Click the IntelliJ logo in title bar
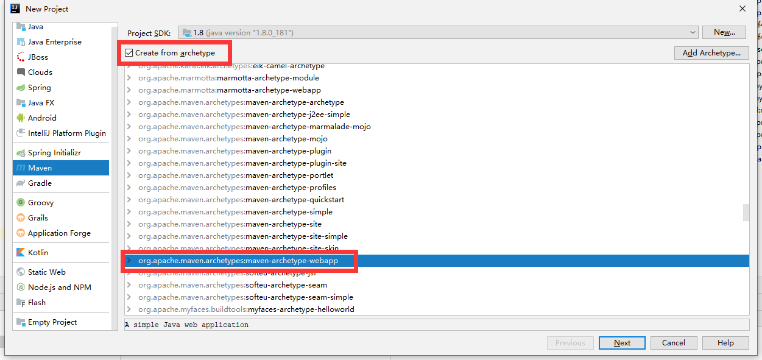 click(15, 8)
